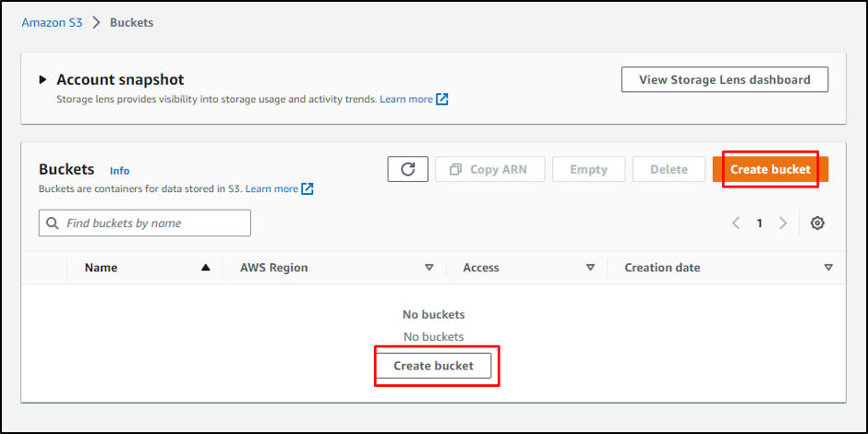This screenshot has height=434, width=868.
Task: Sort by Access column arrow
Action: (590, 268)
